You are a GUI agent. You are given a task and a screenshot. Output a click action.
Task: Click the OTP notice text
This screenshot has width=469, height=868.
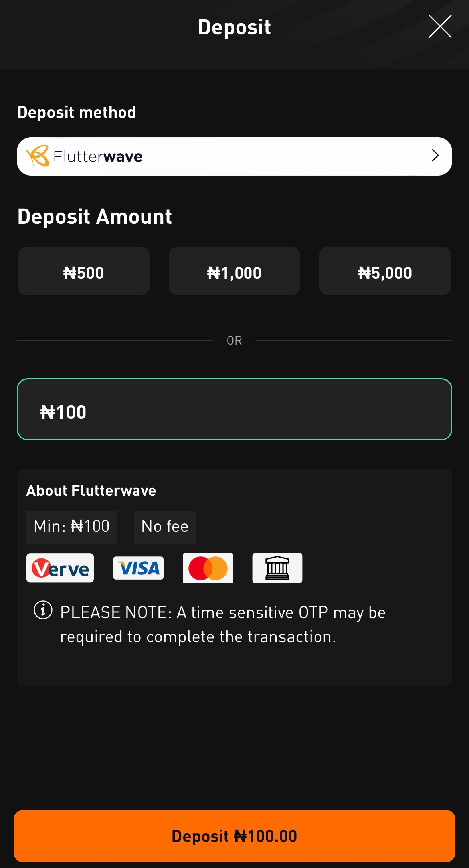pos(222,625)
